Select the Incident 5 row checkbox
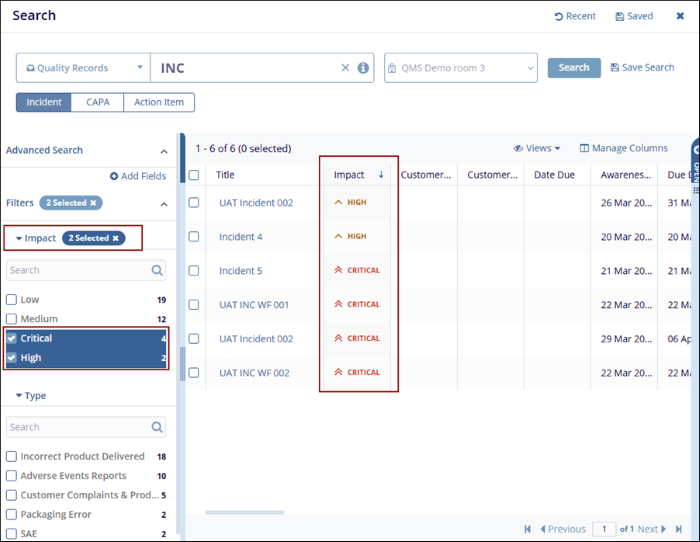This screenshot has height=542, width=700. click(195, 270)
